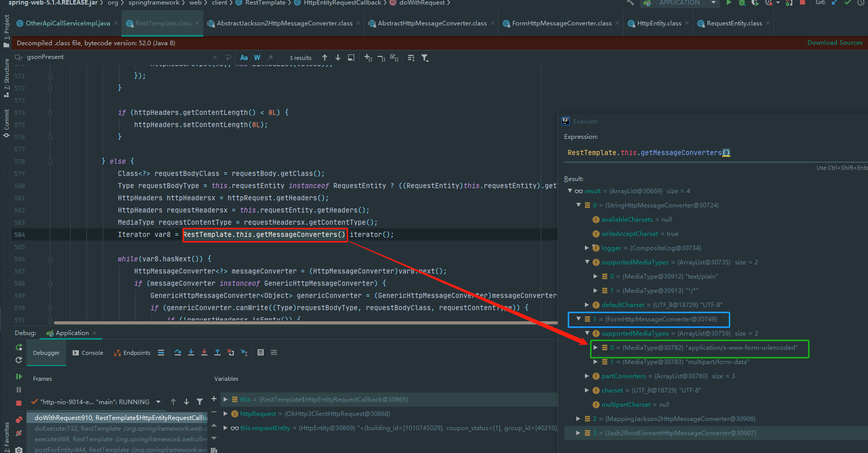Click the search Filter funnel icon
Image resolution: width=868 pixels, height=453 pixels.
[x=425, y=58]
